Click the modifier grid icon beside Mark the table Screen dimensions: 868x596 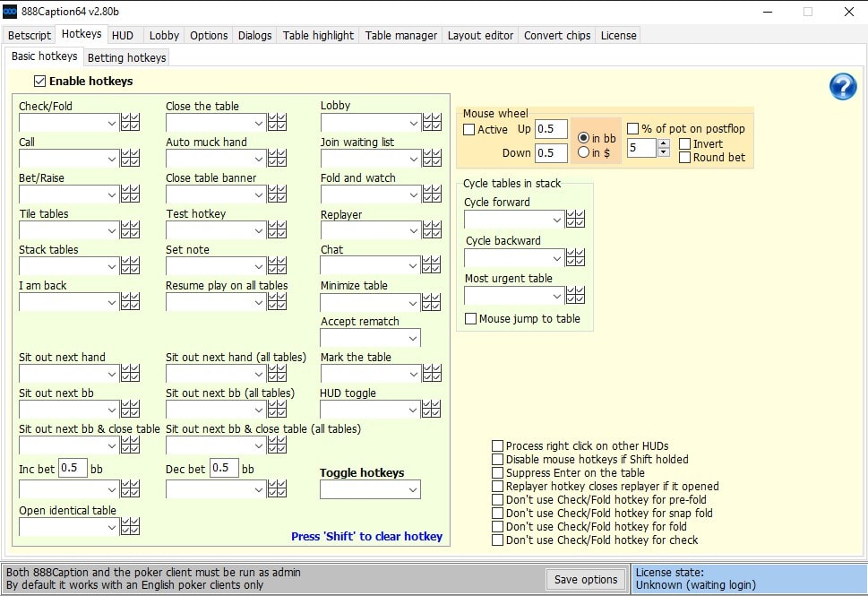[432, 374]
